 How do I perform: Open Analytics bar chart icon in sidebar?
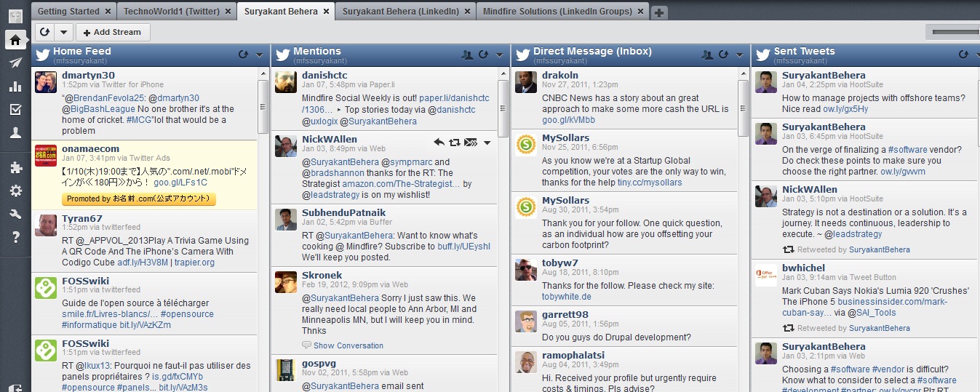(15, 87)
